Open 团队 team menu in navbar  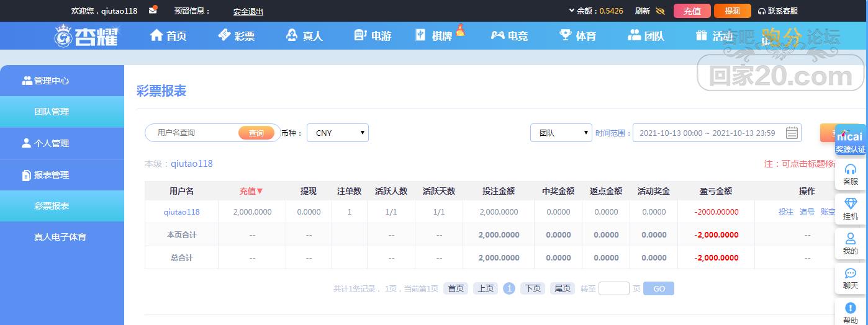pyautogui.click(x=646, y=36)
